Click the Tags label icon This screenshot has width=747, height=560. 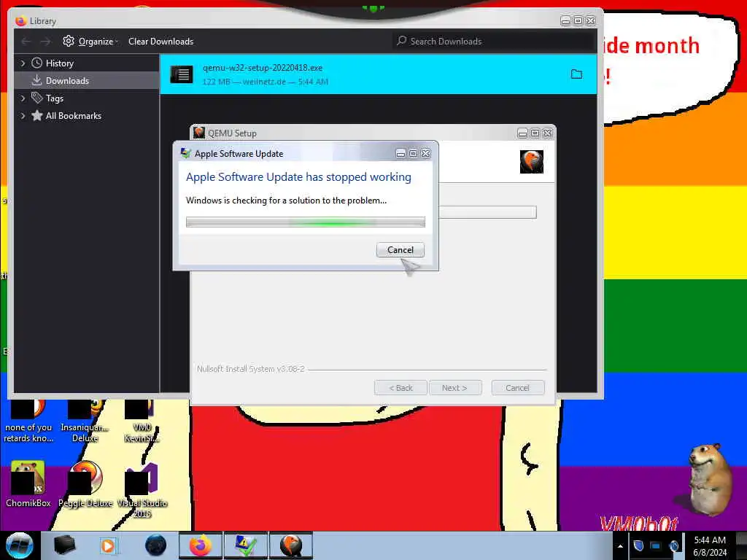tap(36, 98)
